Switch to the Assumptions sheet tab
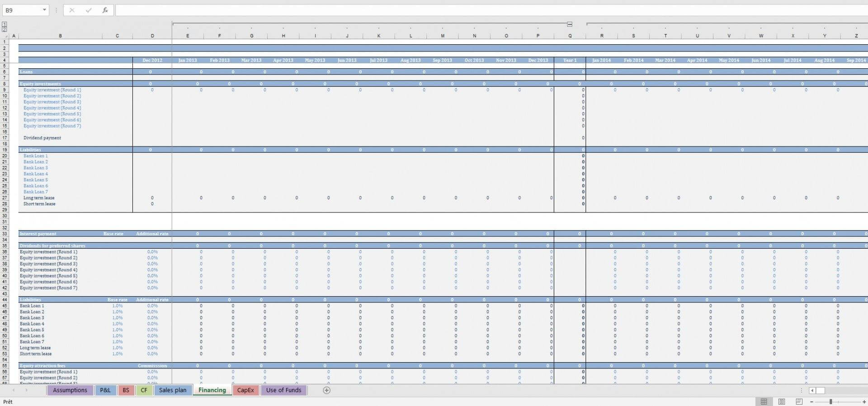Image resolution: width=868 pixels, height=406 pixels. click(x=70, y=390)
